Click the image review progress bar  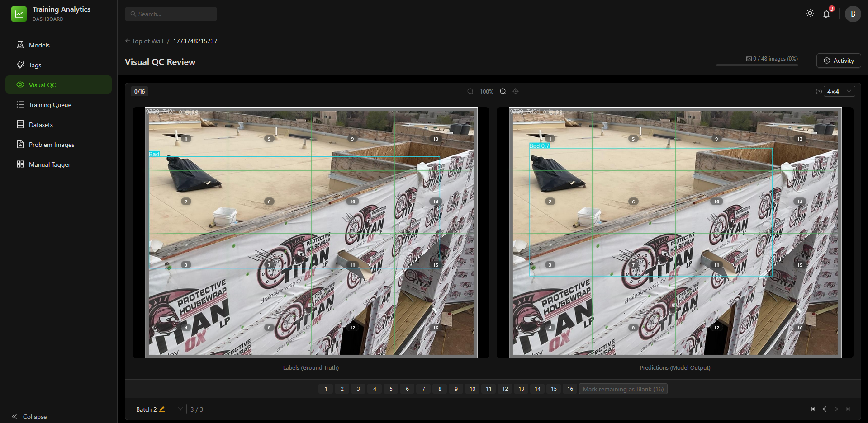757,65
